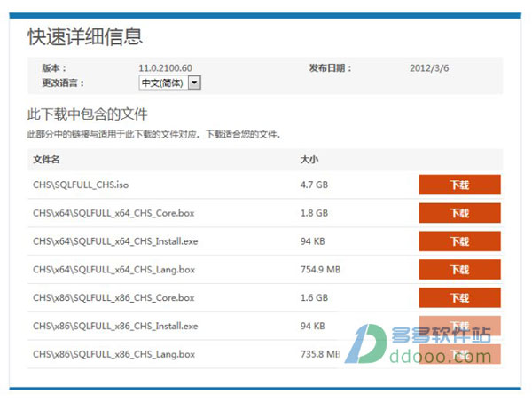Click the 1.8 GB size value

pos(314,213)
